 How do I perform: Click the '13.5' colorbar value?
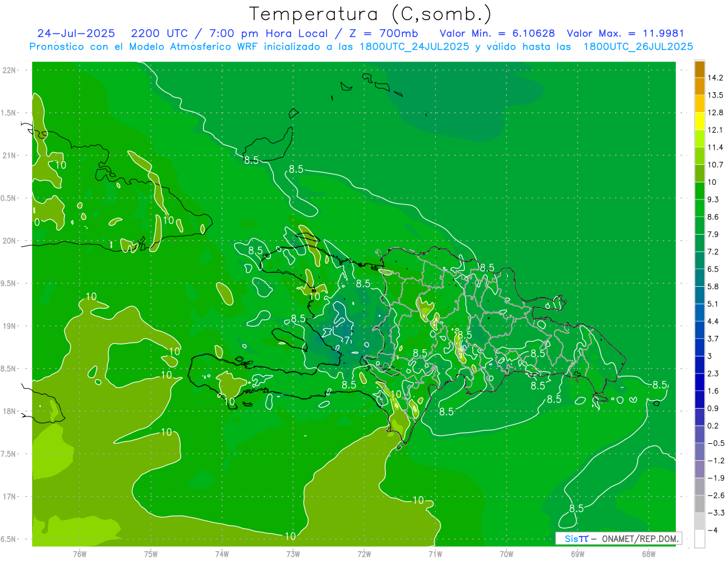point(715,95)
